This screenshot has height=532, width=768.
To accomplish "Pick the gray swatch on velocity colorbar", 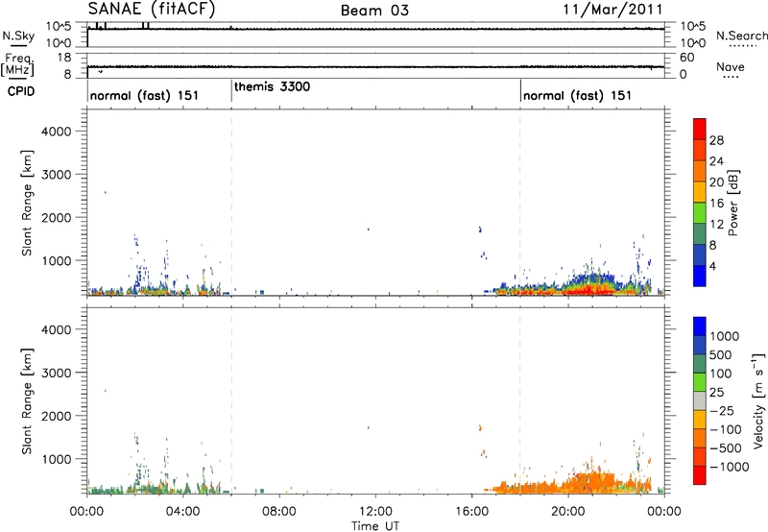I will pyautogui.click(x=700, y=401).
